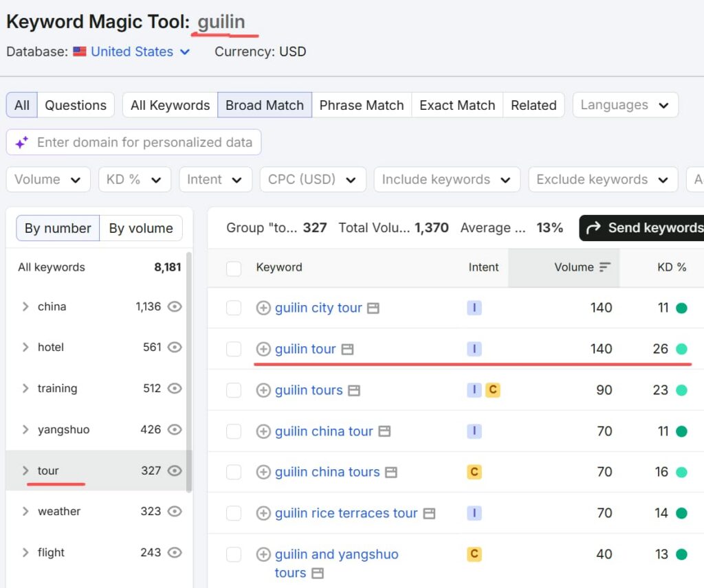Click the plus icon beside guilin tours
The image size is (704, 588).
point(263,390)
